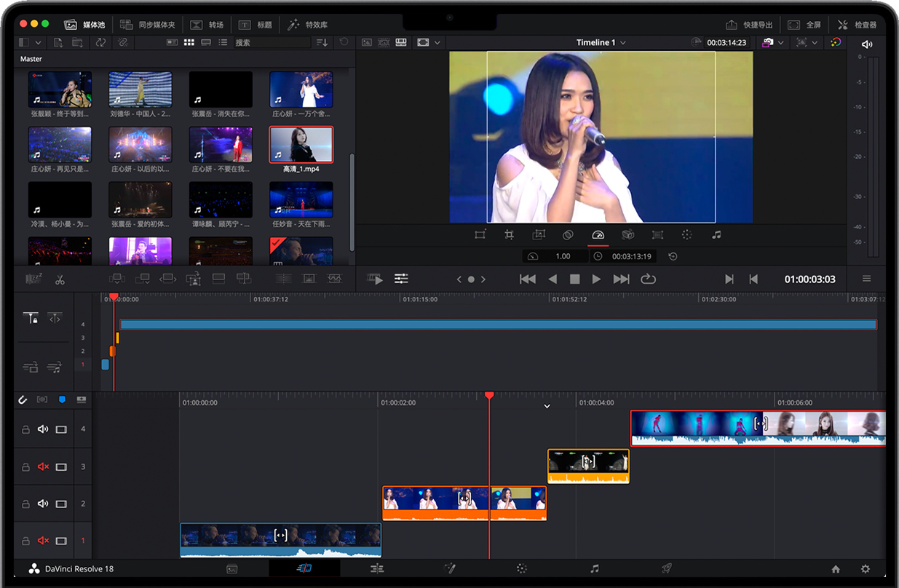Image resolution: width=899 pixels, height=588 pixels.
Task: Toggle the timeline snapping magnet icon
Action: point(23,400)
